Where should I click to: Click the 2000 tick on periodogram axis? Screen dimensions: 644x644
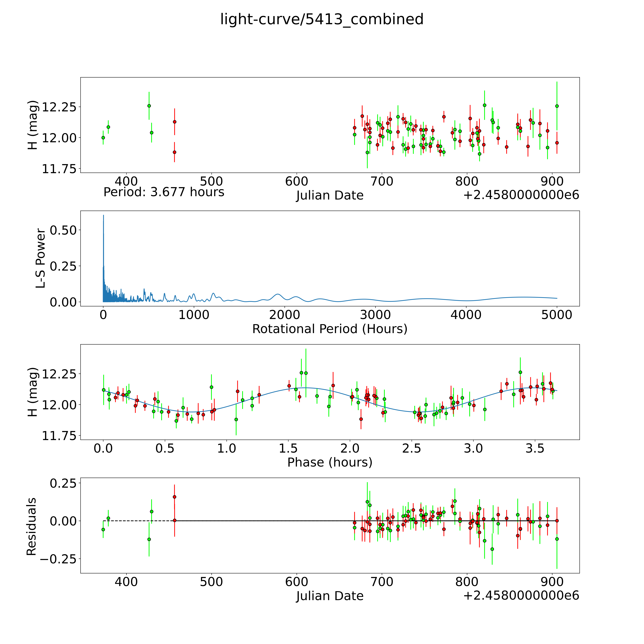[285, 315]
